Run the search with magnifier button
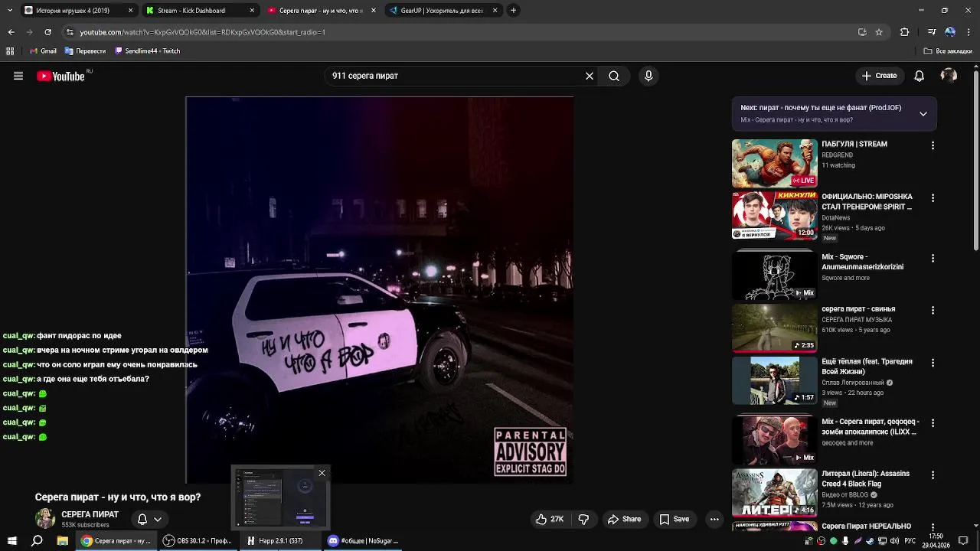 pyautogui.click(x=614, y=76)
